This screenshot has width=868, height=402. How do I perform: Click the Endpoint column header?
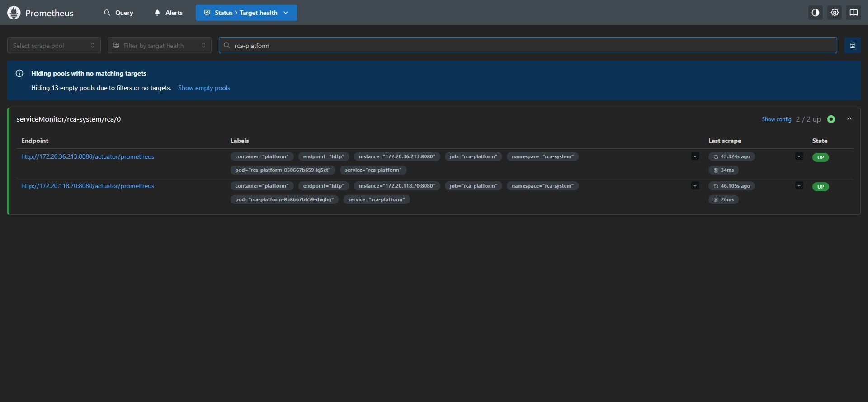click(35, 141)
